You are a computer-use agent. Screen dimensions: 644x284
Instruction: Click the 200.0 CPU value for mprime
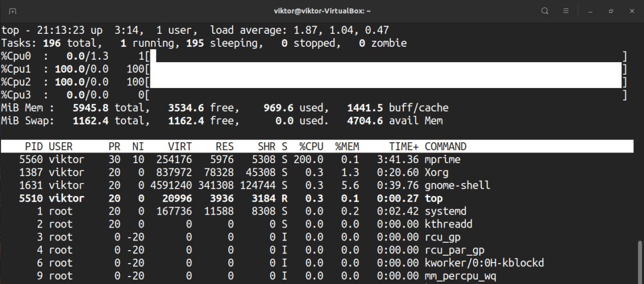[308, 159]
